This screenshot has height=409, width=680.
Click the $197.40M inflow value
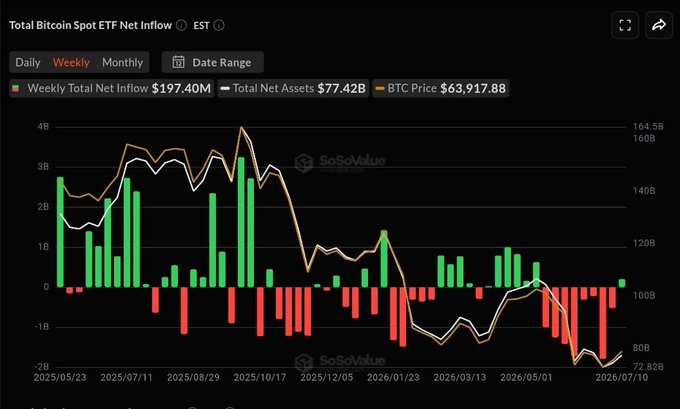pyautogui.click(x=181, y=88)
